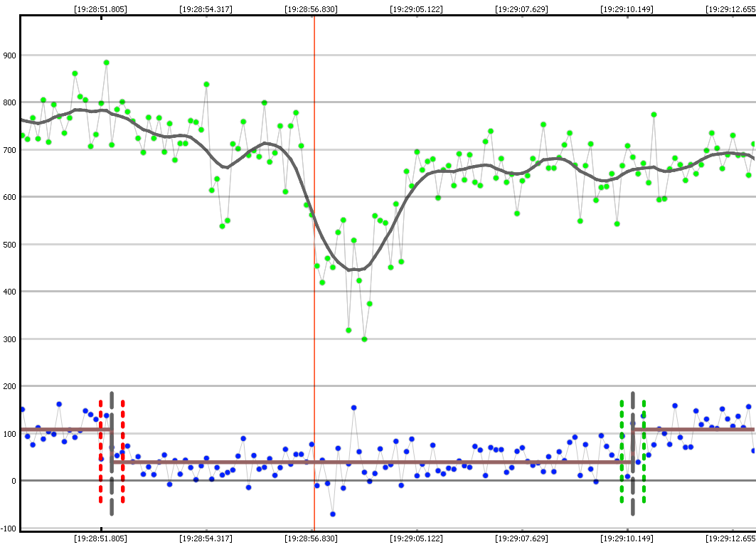
Task: Click the bottom axis label [19:28:54.317]
Action: pyautogui.click(x=206, y=538)
